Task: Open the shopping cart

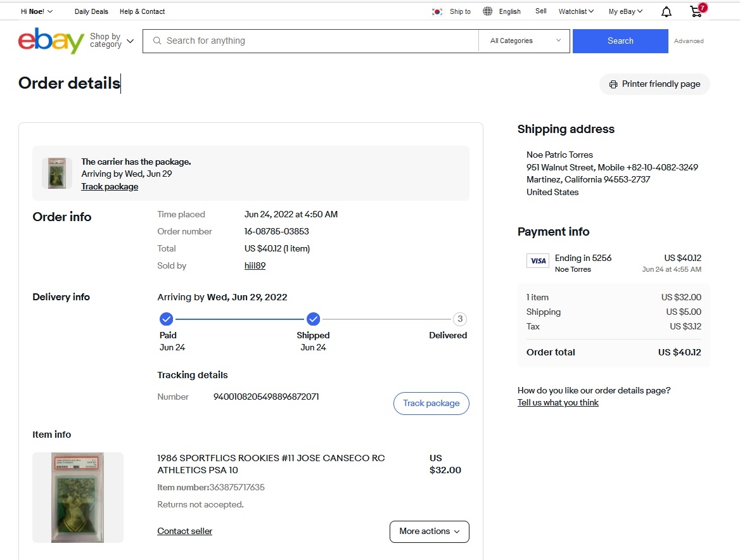Action: tap(697, 11)
